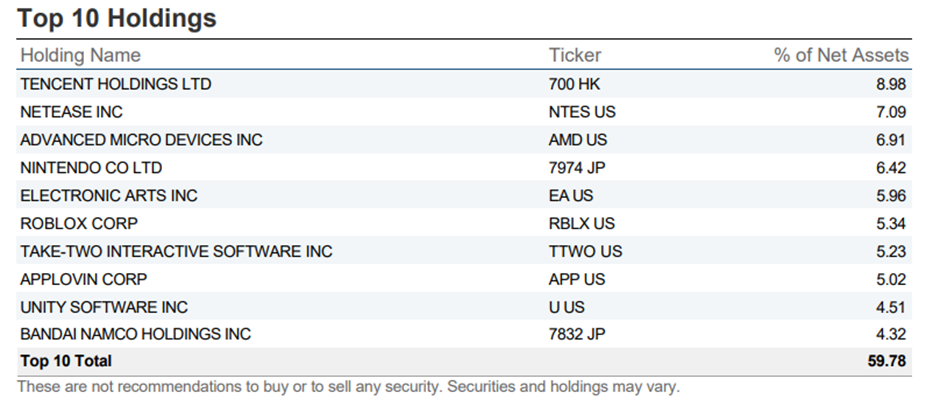Click the Top 10 Total row label
Image resolution: width=940 pixels, height=400 pixels.
pos(66,361)
